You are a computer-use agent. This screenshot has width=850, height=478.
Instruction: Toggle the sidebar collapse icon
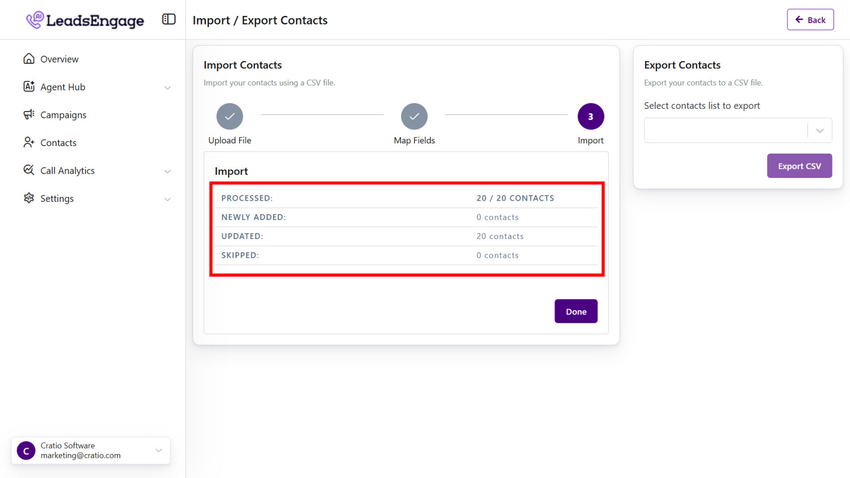pos(169,19)
